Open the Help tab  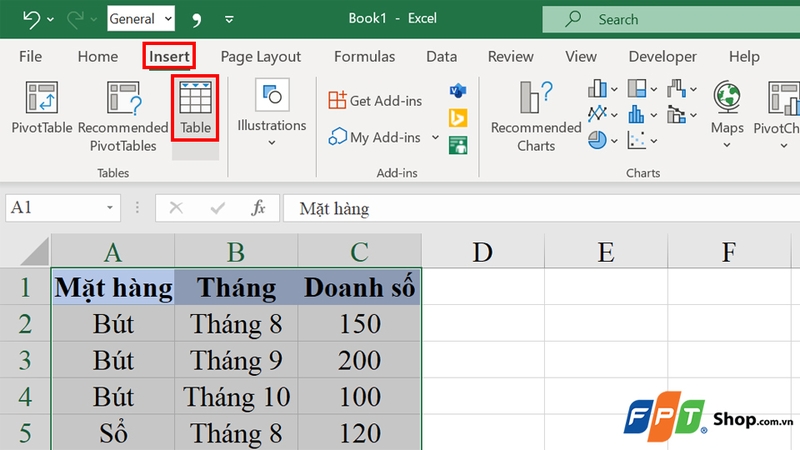pyautogui.click(x=744, y=56)
